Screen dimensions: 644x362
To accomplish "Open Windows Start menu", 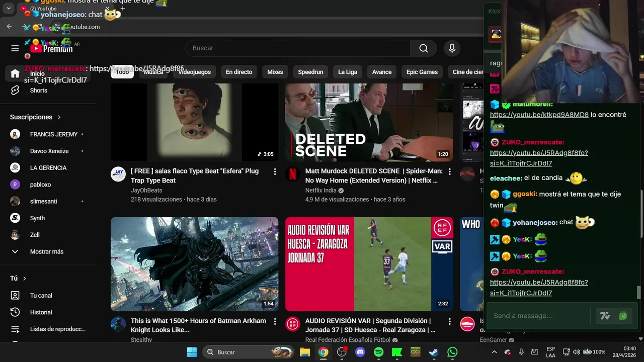I will [x=192, y=352].
